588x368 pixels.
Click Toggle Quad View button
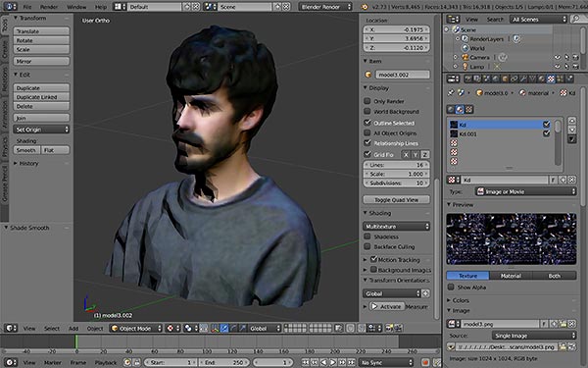396,200
